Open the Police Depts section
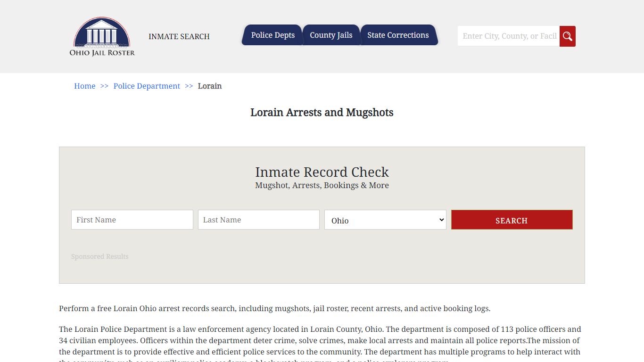This screenshot has height=362, width=644. pos(272,35)
